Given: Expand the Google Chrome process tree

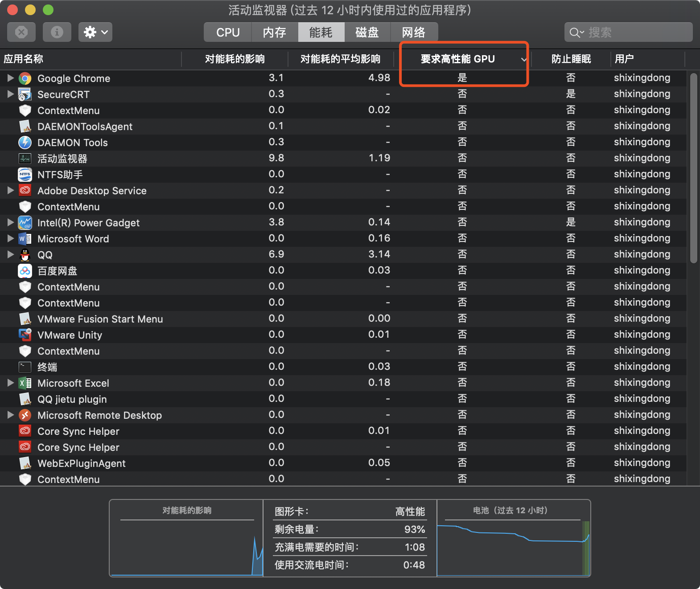Looking at the screenshot, I should click(x=10, y=78).
